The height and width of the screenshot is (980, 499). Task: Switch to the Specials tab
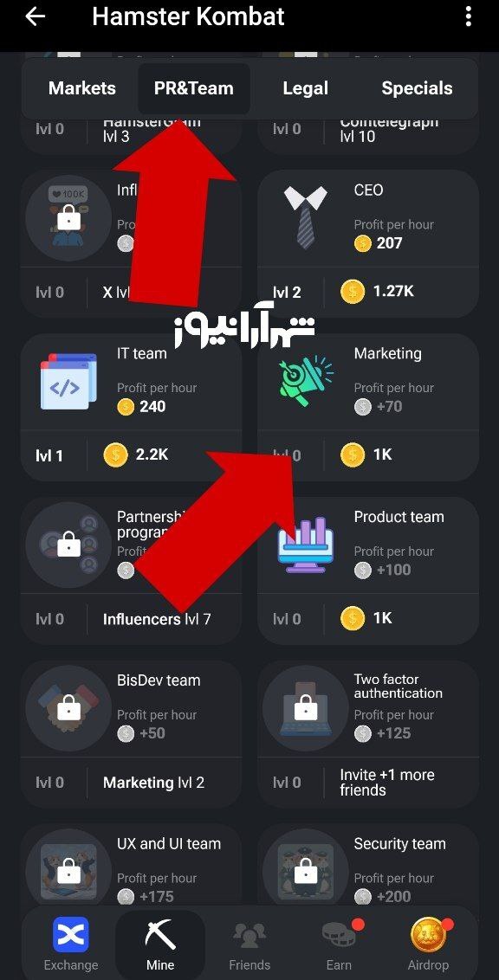click(417, 88)
